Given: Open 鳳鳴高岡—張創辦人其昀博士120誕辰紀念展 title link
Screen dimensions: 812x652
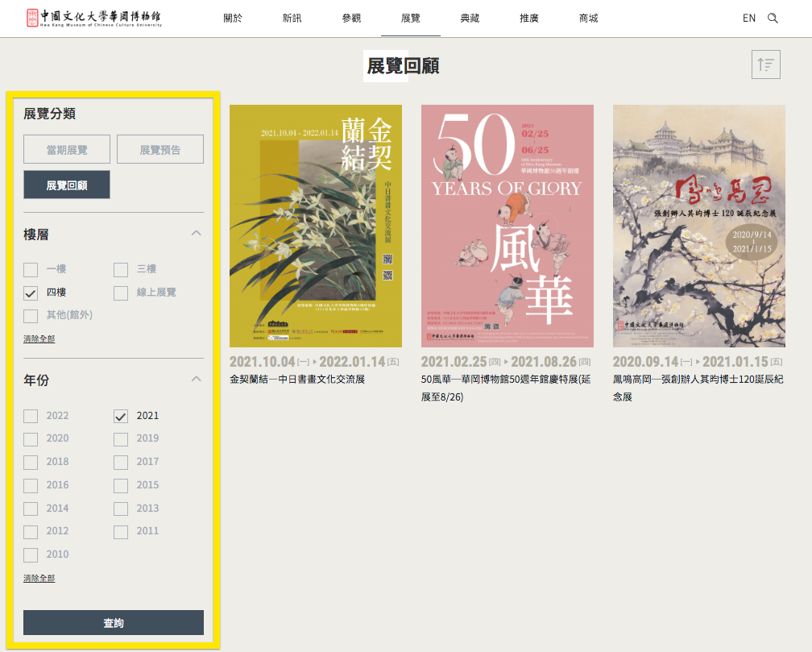Looking at the screenshot, I should tap(698, 388).
